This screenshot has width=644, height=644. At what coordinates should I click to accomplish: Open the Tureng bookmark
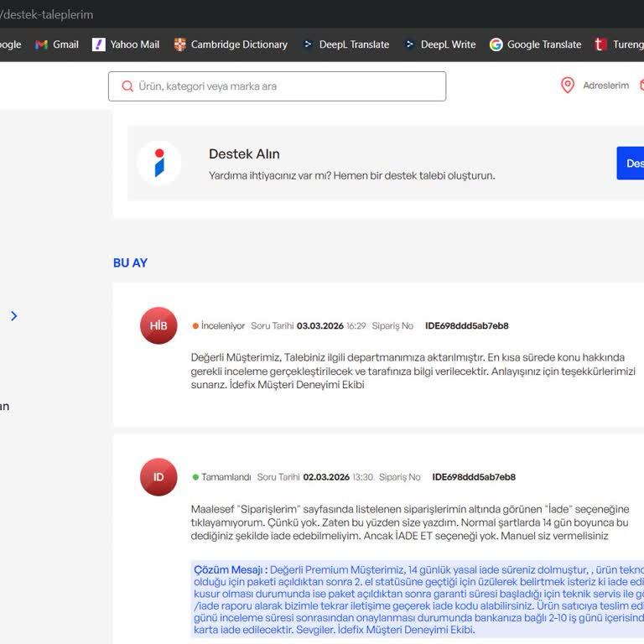[x=619, y=44]
